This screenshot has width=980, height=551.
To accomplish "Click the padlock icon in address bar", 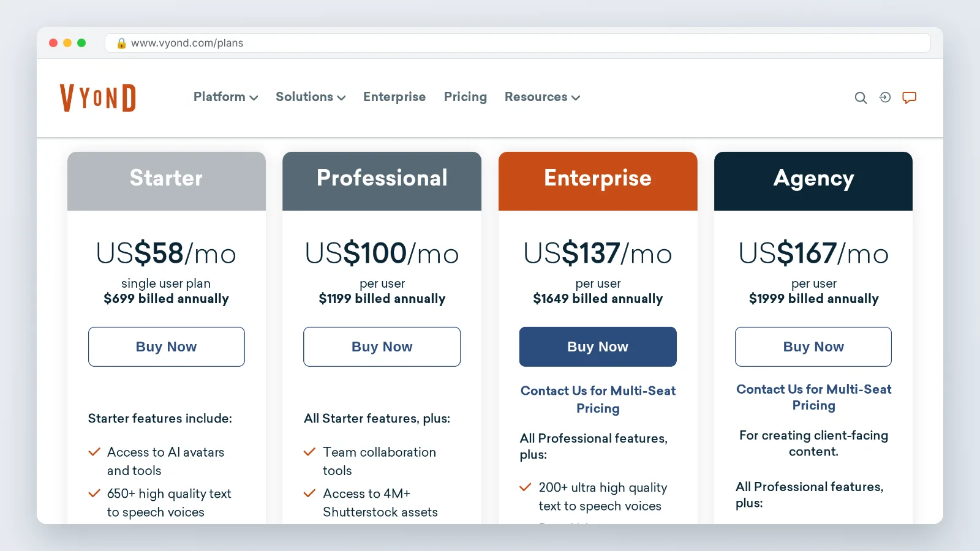I will coord(121,43).
